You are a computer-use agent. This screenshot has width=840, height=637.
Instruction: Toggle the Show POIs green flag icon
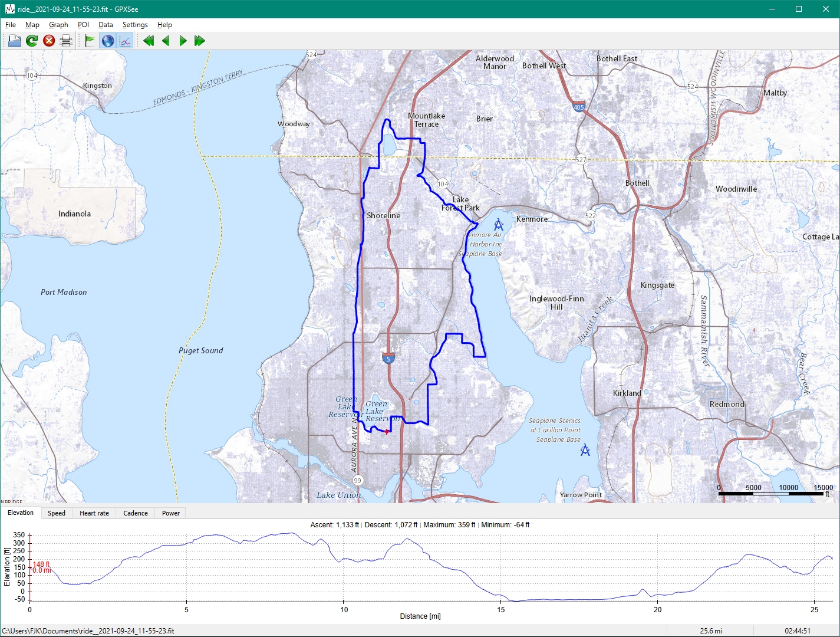(90, 41)
